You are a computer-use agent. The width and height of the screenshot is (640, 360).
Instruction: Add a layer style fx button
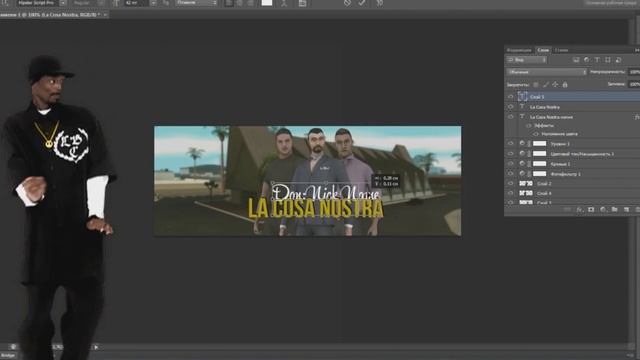click(x=579, y=210)
